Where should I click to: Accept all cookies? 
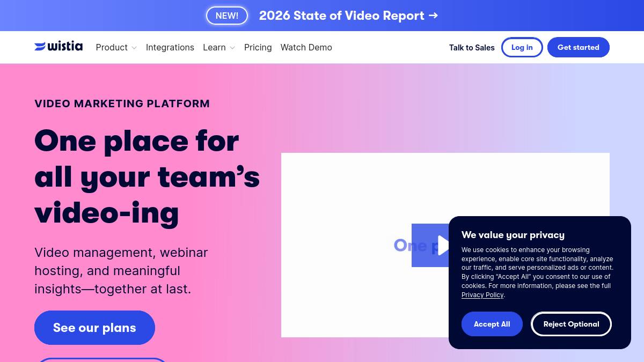point(492,324)
